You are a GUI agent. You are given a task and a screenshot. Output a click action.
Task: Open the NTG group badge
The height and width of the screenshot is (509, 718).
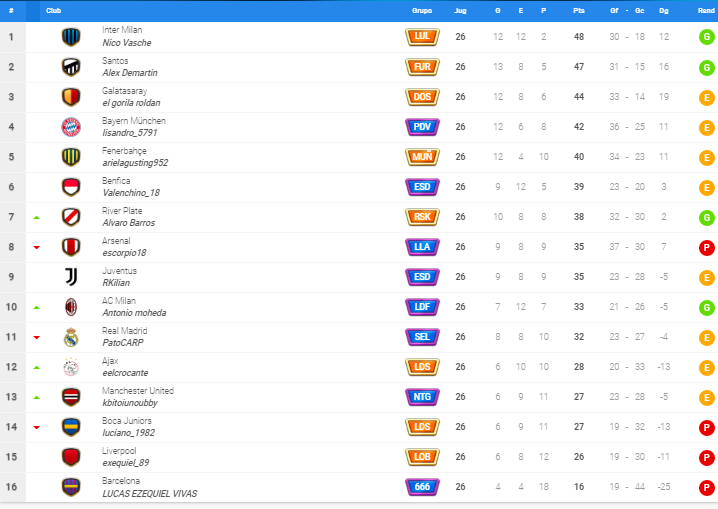(x=422, y=397)
